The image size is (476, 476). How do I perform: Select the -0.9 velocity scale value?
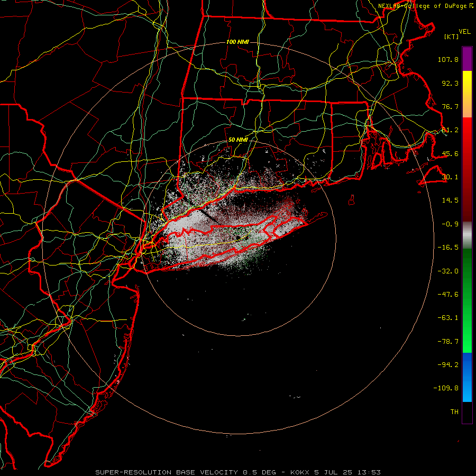point(450,224)
